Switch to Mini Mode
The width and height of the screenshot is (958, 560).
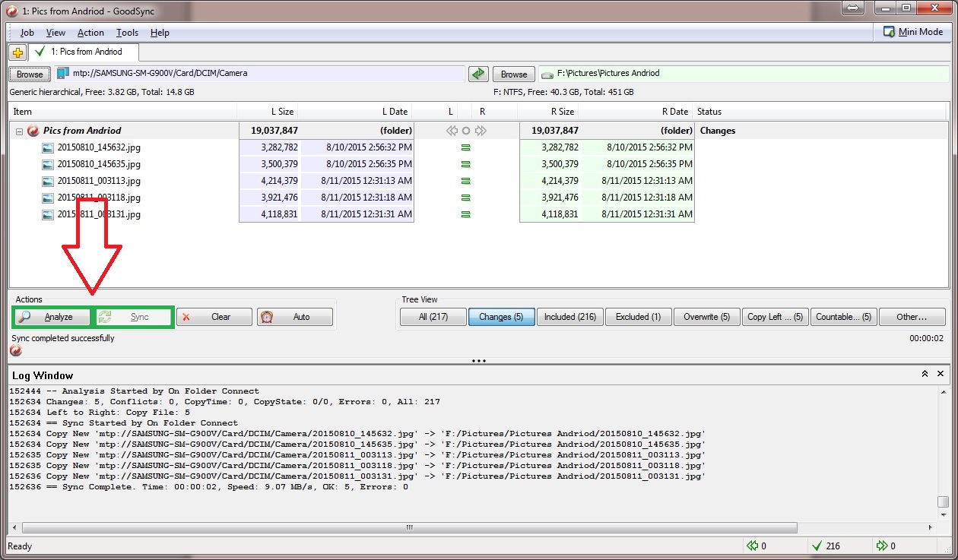[x=913, y=32]
